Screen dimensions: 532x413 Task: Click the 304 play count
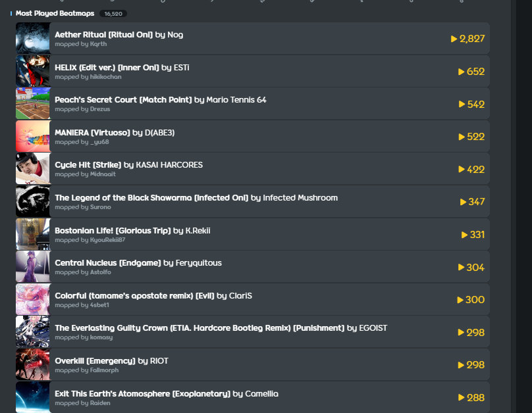(475, 267)
